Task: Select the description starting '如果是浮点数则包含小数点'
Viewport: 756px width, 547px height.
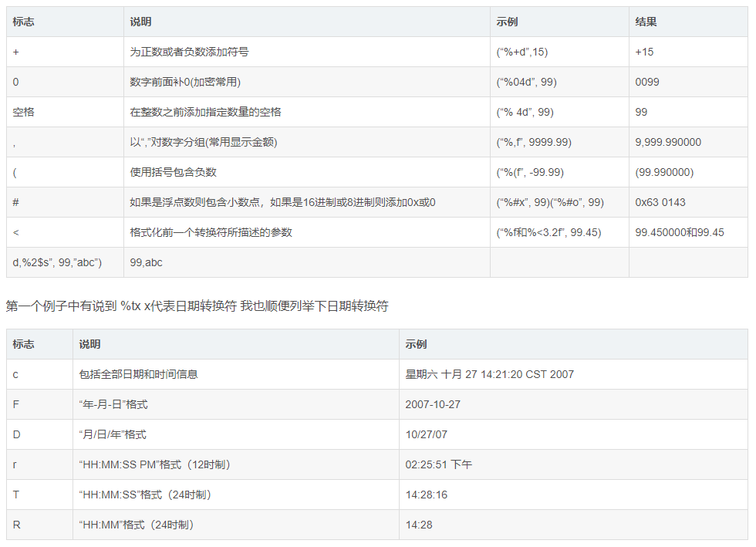Action: 282,202
